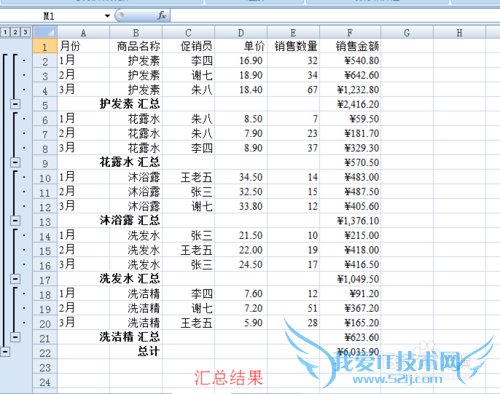The width and height of the screenshot is (500, 394).
Task: Collapse the 花露水 汇总 group
Action: click(15, 162)
